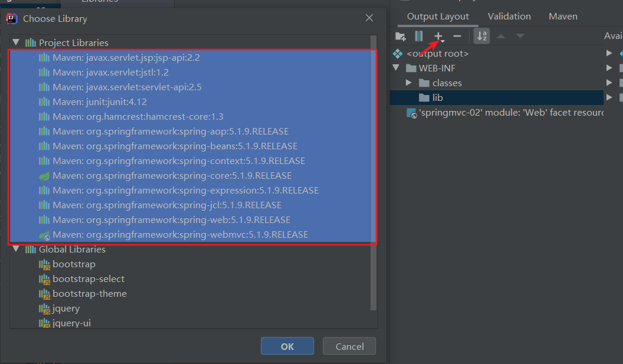The image size is (623, 364).
Task: Click the create archive toolbar icon
Action: [419, 36]
